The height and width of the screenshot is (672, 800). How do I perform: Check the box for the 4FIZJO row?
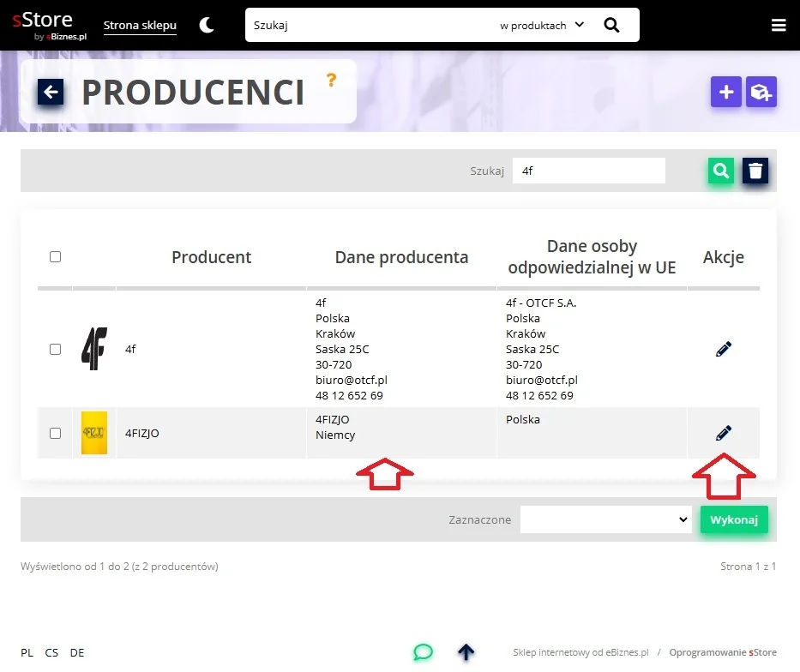[x=55, y=434]
